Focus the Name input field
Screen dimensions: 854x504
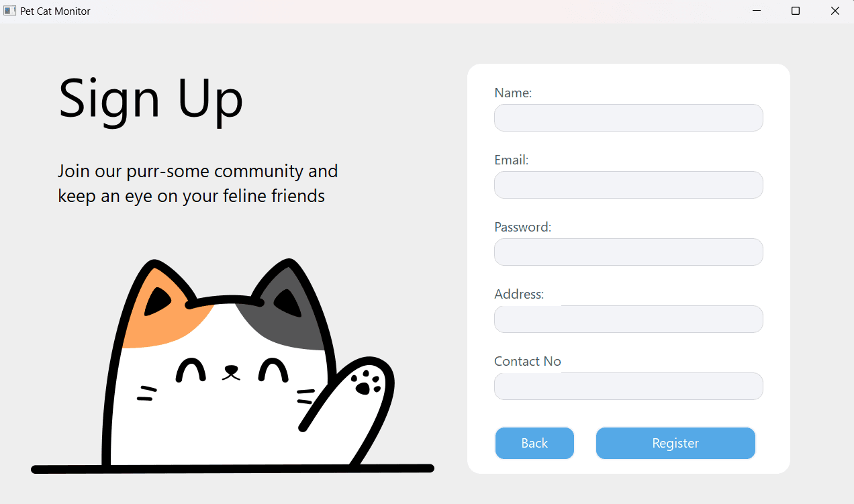[628, 117]
